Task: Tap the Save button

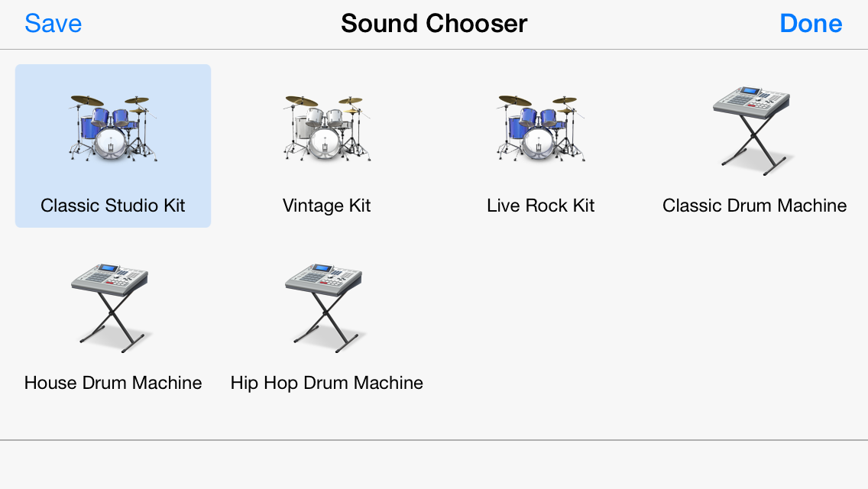Action: (x=53, y=24)
